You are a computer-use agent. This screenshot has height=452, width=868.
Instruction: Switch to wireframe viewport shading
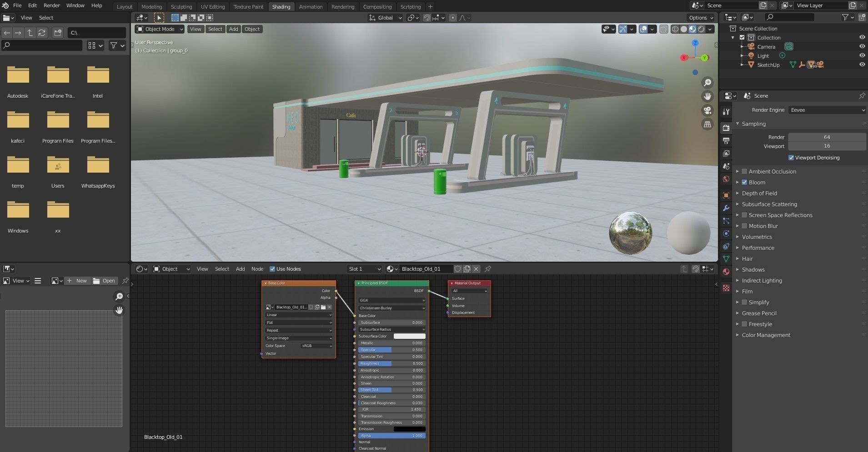pos(675,29)
